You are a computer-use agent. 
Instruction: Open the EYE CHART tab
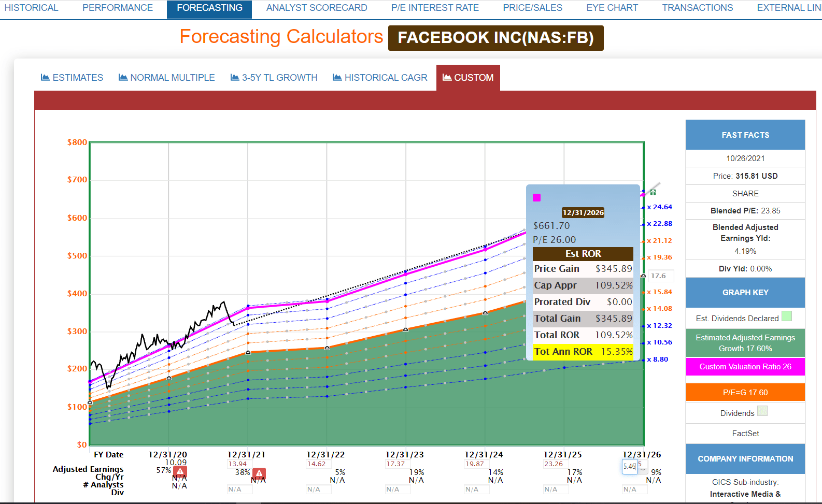(x=612, y=8)
